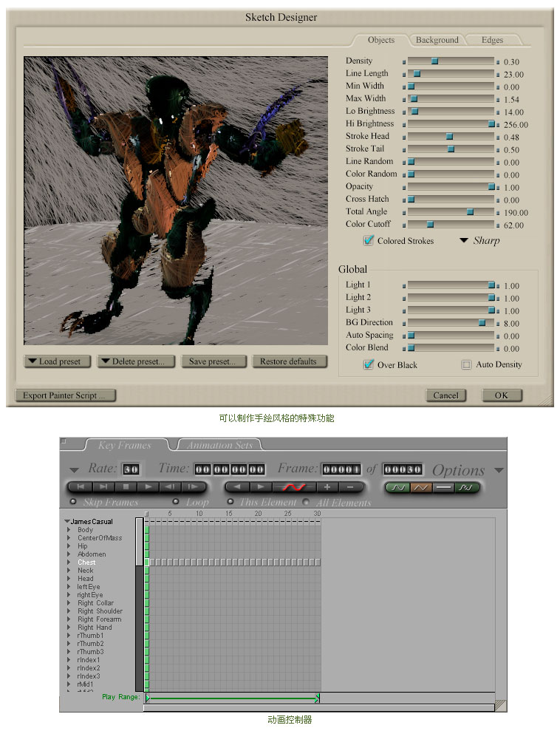
Task: Click the red edit graph curve icon
Action: click(x=294, y=487)
